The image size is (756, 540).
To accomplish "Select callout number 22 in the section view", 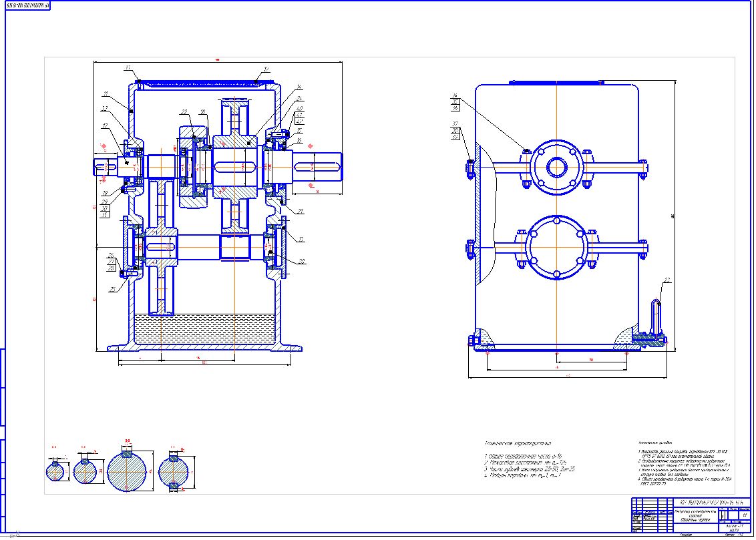I will click(x=184, y=111).
